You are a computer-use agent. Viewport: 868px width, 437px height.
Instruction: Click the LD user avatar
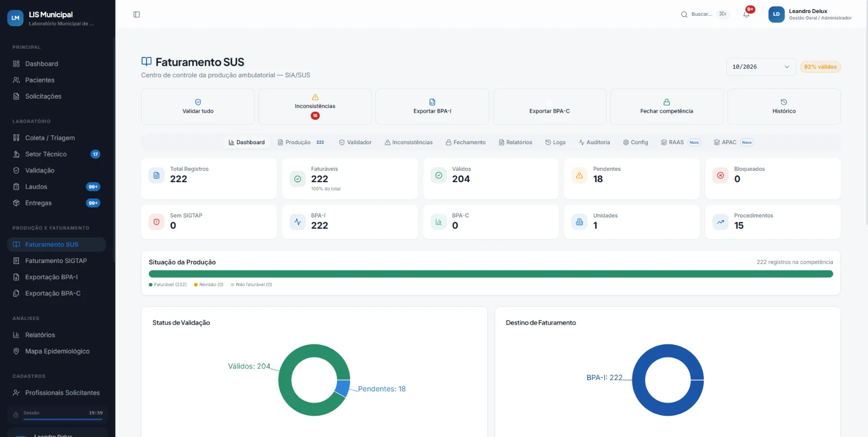[x=776, y=14]
